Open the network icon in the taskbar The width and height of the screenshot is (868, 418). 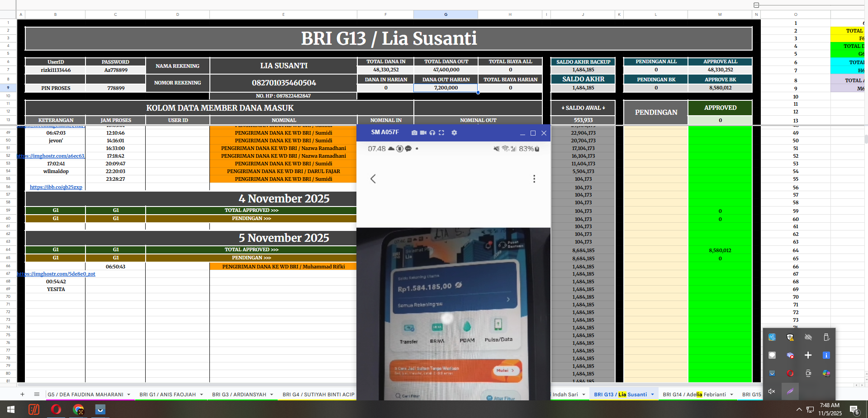810,409
